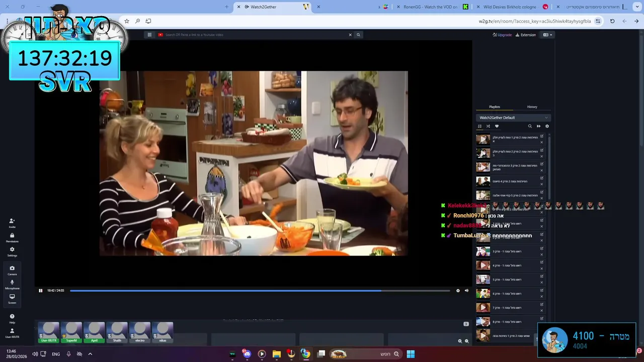Switch to the Playlists tab

click(495, 107)
